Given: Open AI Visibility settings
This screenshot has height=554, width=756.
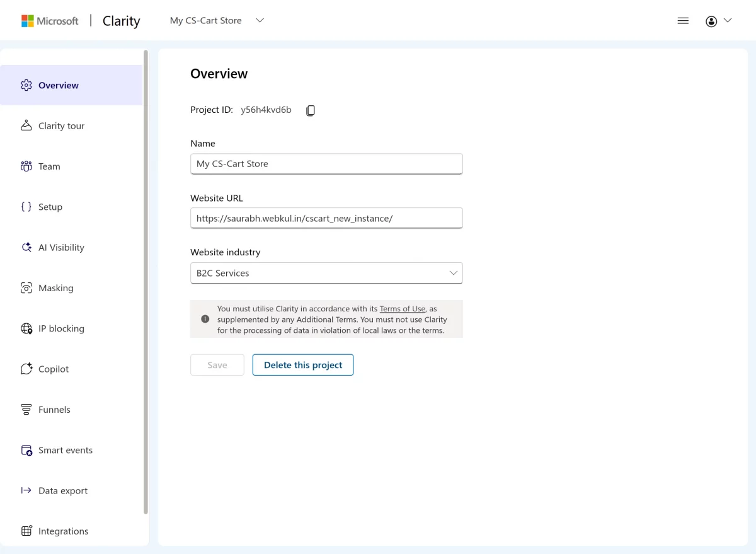Looking at the screenshot, I should click(71, 247).
